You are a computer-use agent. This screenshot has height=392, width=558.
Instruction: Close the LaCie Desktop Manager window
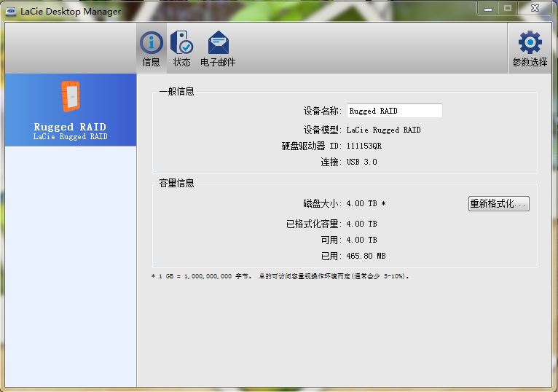pos(535,8)
